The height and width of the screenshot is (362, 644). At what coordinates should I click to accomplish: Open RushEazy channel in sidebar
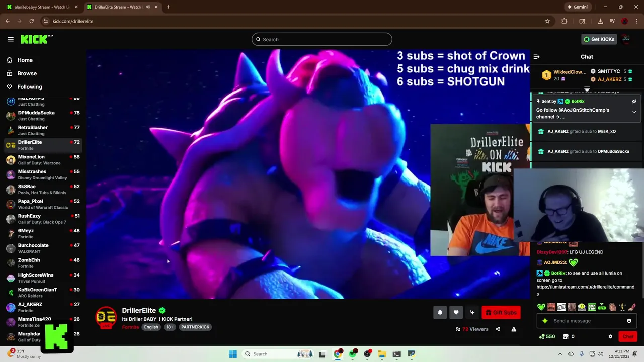[x=43, y=219]
